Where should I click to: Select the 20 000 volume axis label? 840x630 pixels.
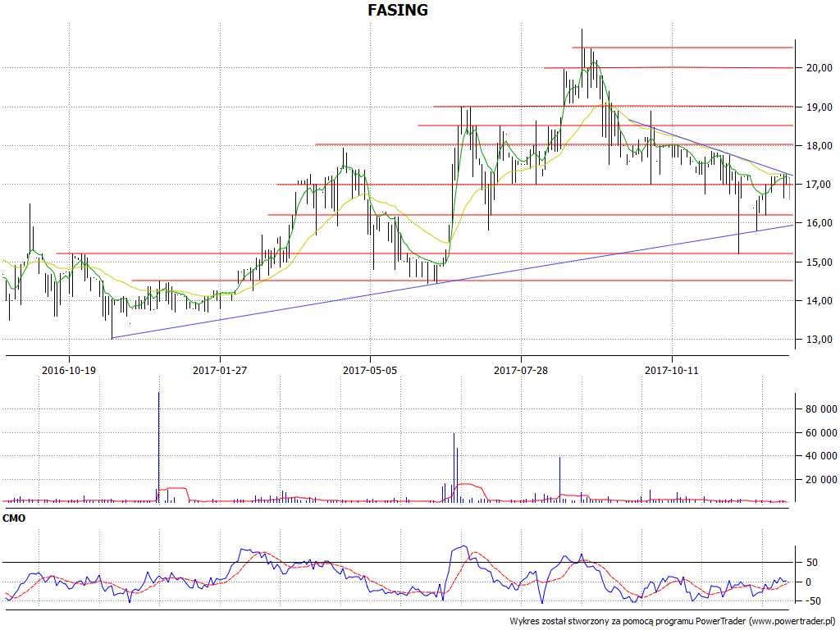click(820, 480)
